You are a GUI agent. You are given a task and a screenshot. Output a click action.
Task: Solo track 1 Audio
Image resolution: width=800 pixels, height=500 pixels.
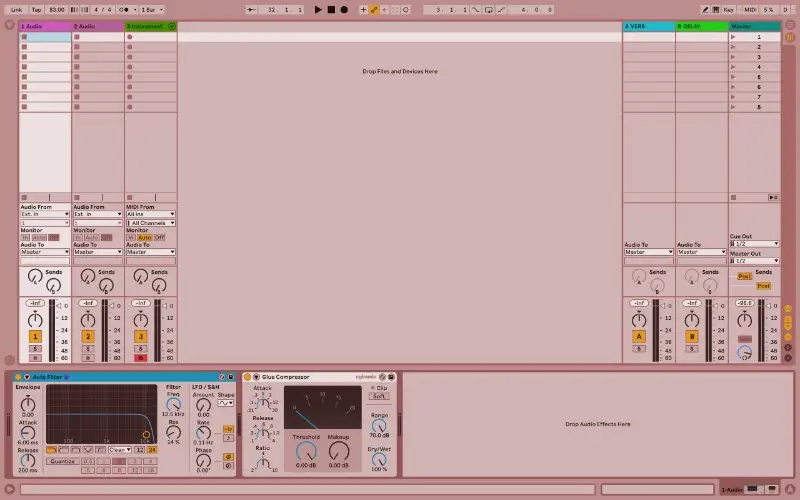[x=36, y=348]
